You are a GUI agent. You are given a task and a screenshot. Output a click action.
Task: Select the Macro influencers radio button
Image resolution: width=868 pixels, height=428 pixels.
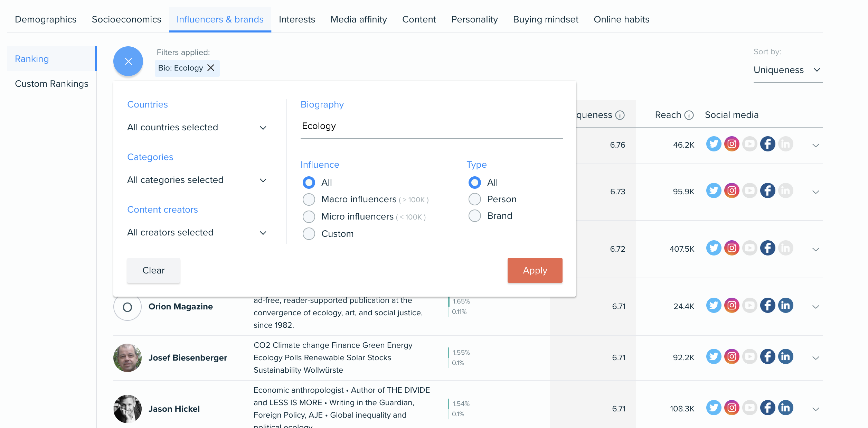coord(308,199)
